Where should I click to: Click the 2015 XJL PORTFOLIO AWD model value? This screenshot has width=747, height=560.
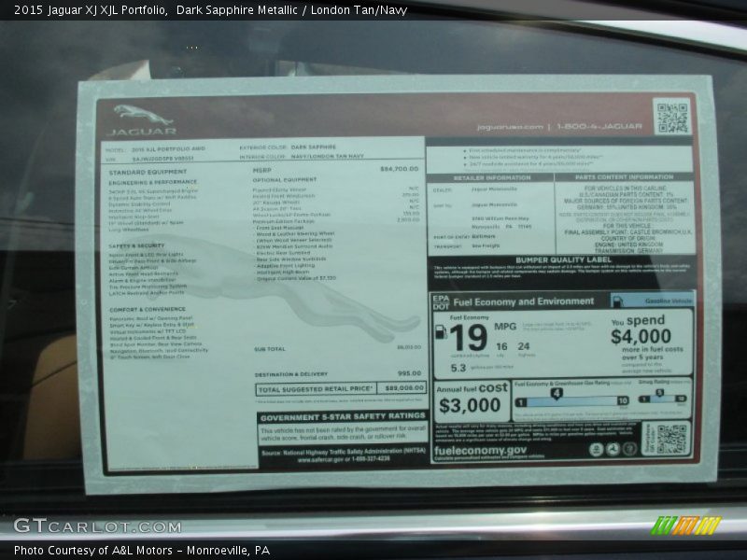click(168, 148)
